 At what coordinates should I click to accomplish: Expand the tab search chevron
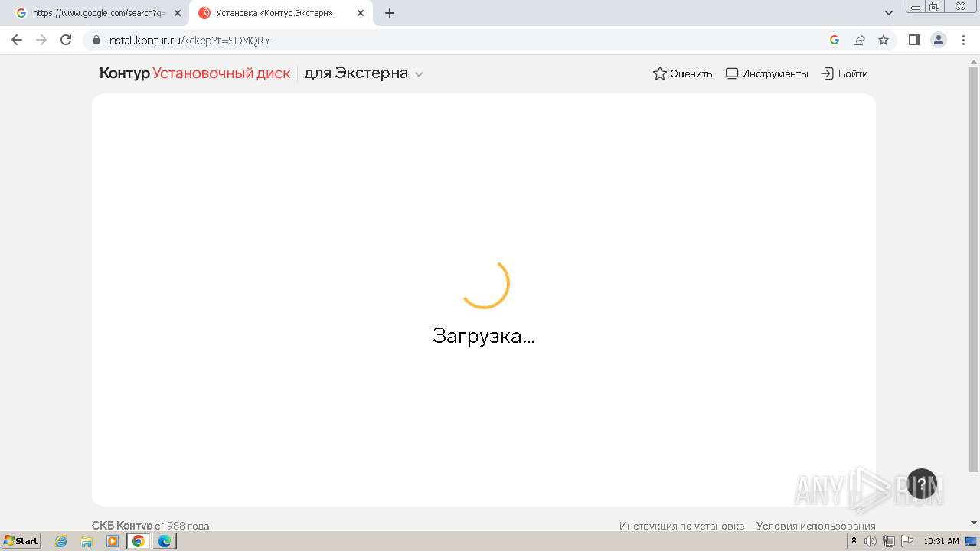click(x=889, y=13)
